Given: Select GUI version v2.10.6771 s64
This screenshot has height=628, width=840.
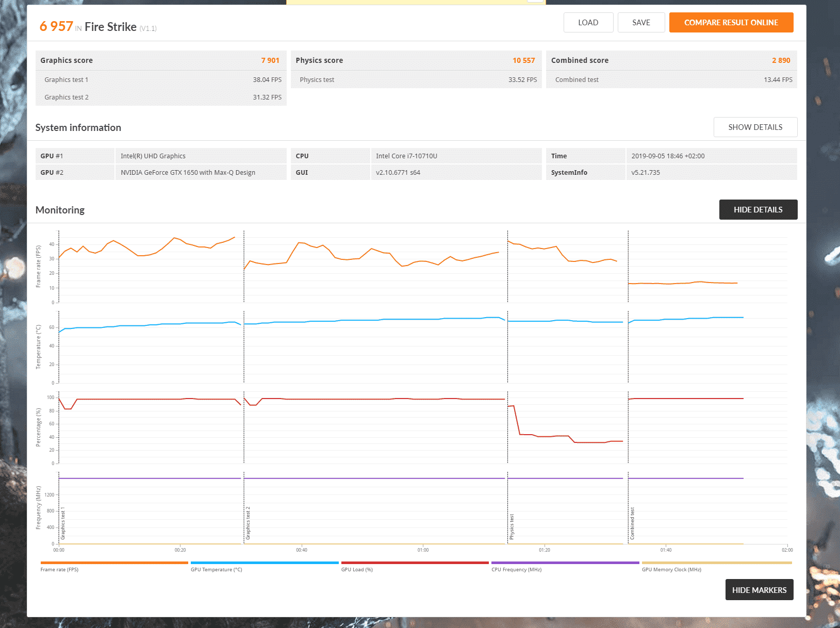Looking at the screenshot, I should click(456, 173).
